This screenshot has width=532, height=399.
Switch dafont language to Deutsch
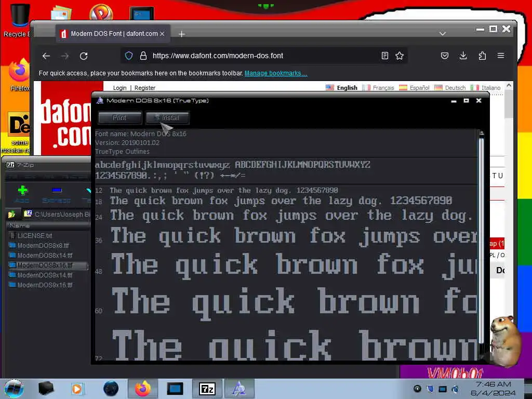tap(450, 88)
